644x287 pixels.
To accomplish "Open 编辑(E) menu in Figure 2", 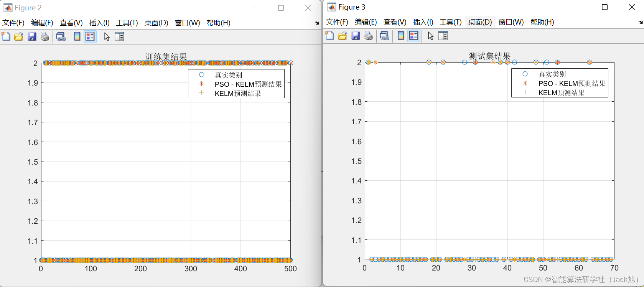I will click(42, 23).
